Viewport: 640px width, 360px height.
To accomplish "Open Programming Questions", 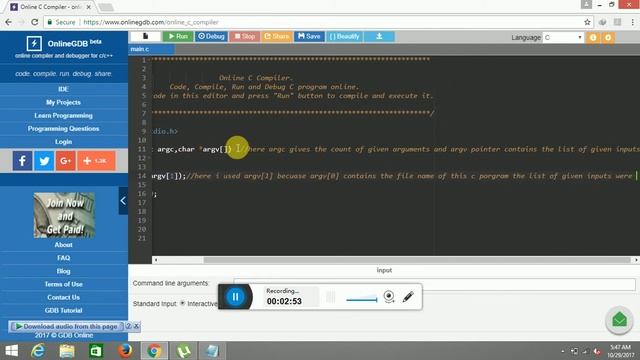I will [x=63, y=129].
